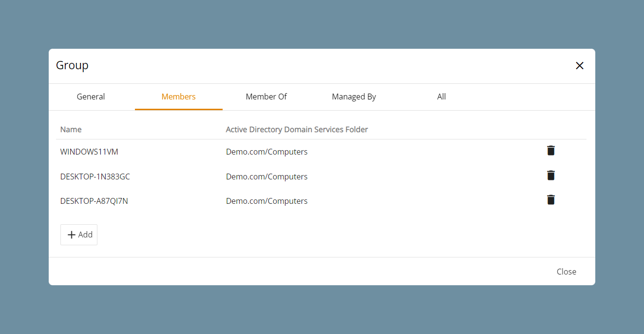Screen dimensions: 644x334
Task: Click the Group dialog title
Action: point(72,65)
